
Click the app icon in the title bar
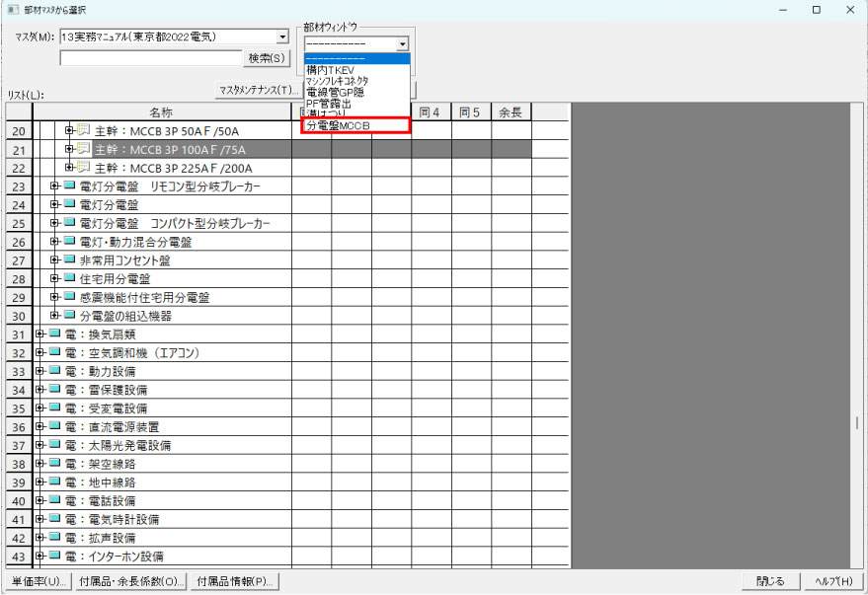[x=13, y=10]
